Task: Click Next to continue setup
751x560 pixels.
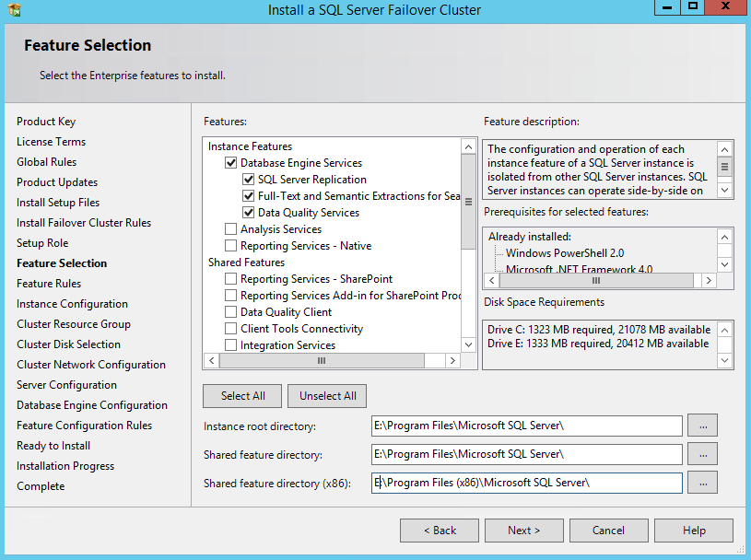Action: pos(524,531)
